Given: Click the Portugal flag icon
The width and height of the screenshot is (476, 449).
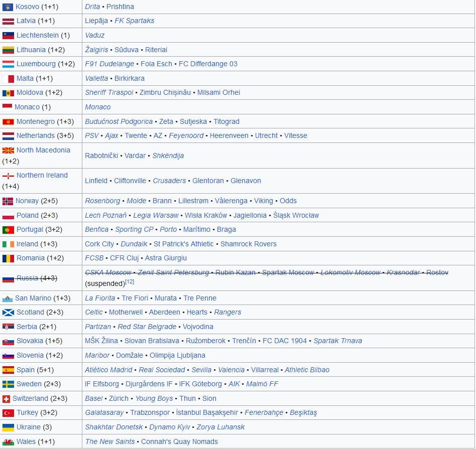Looking at the screenshot, I should 8,230.
